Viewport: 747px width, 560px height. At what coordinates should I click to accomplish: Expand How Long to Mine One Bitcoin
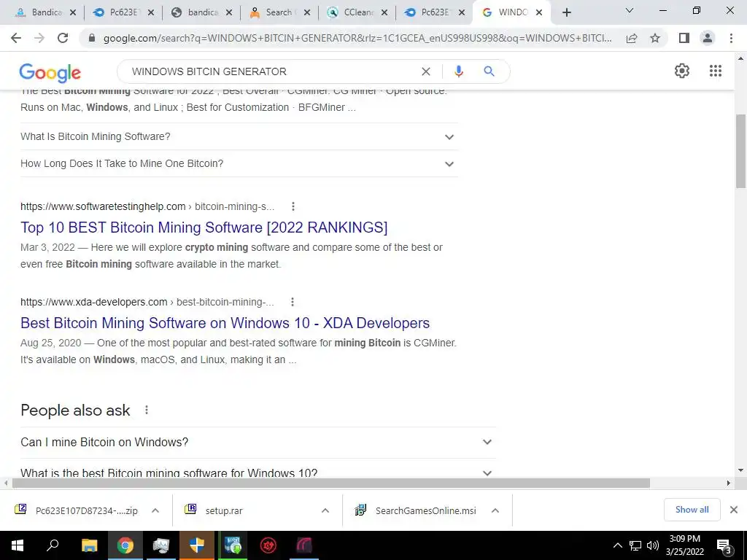click(x=239, y=164)
